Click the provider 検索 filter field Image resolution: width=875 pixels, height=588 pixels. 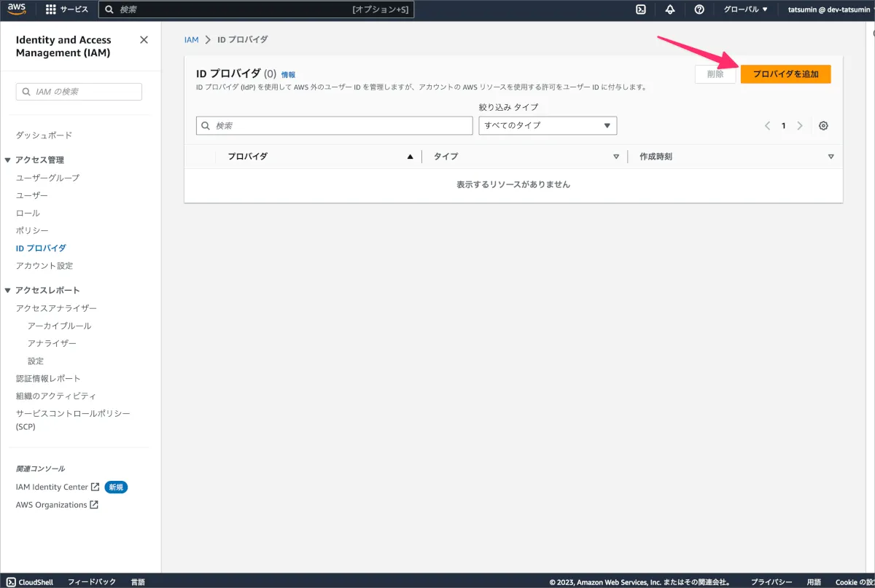(334, 125)
